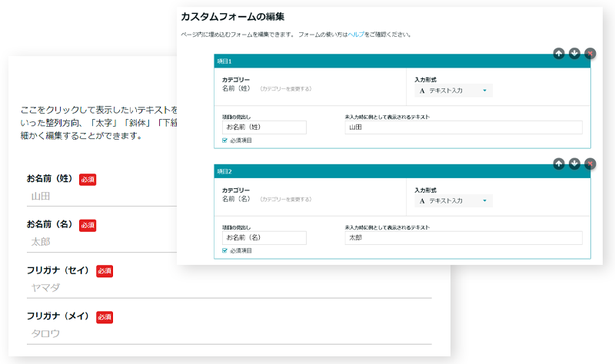Move 項目2 down with the arrow icon

[574, 164]
